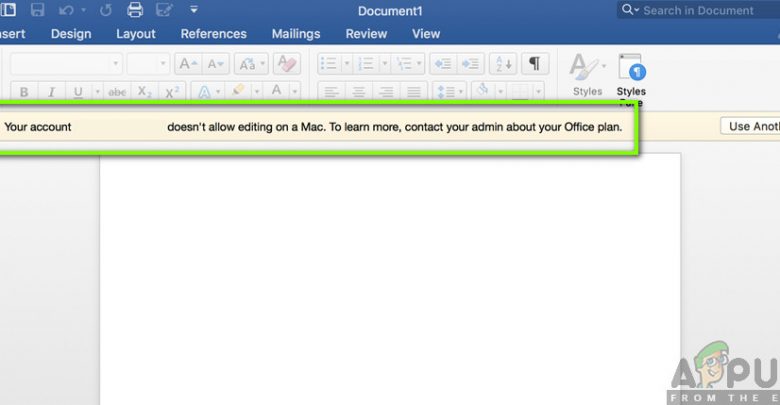Click the 'Your account' notification text
The height and width of the screenshot is (405, 780).
click(38, 127)
